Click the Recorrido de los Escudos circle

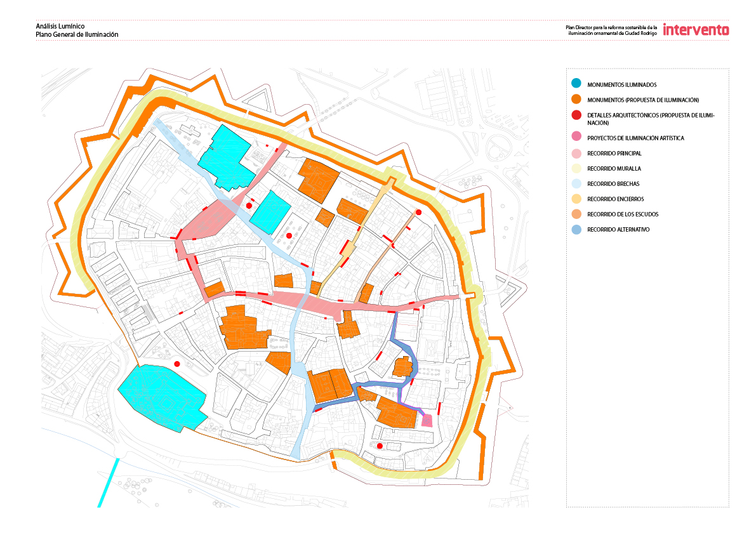click(x=576, y=214)
